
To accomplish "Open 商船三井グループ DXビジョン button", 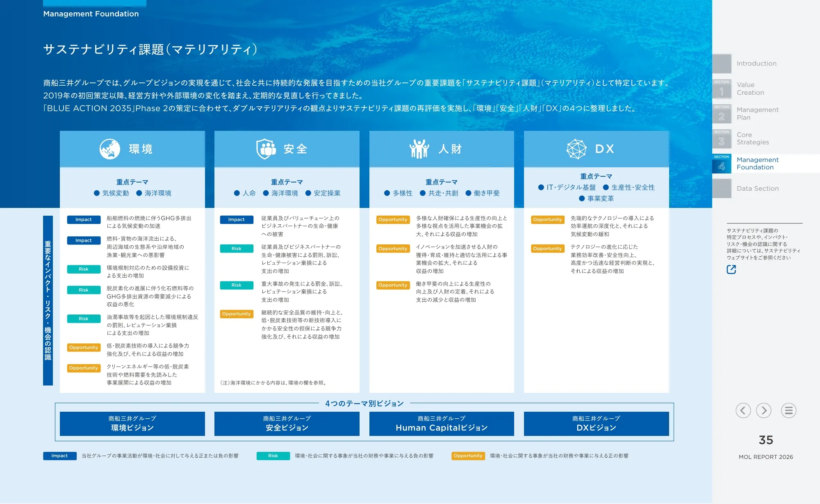I will (597, 424).
